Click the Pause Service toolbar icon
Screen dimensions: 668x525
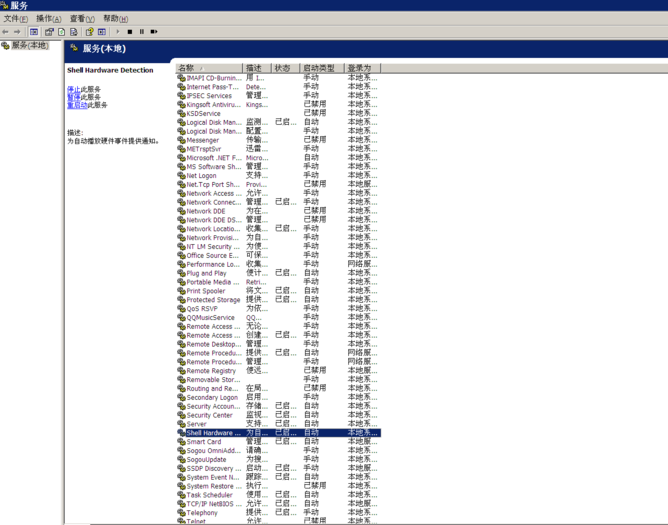pos(142,32)
